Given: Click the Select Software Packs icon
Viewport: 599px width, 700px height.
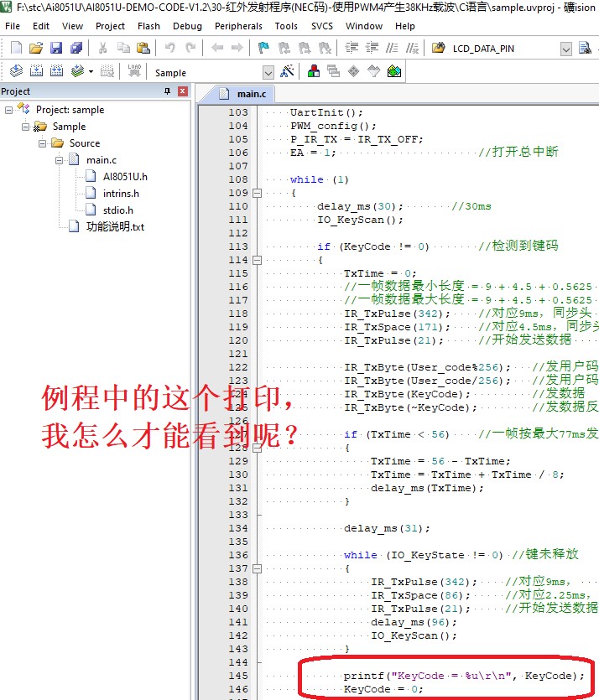Looking at the screenshot, I should [373, 71].
